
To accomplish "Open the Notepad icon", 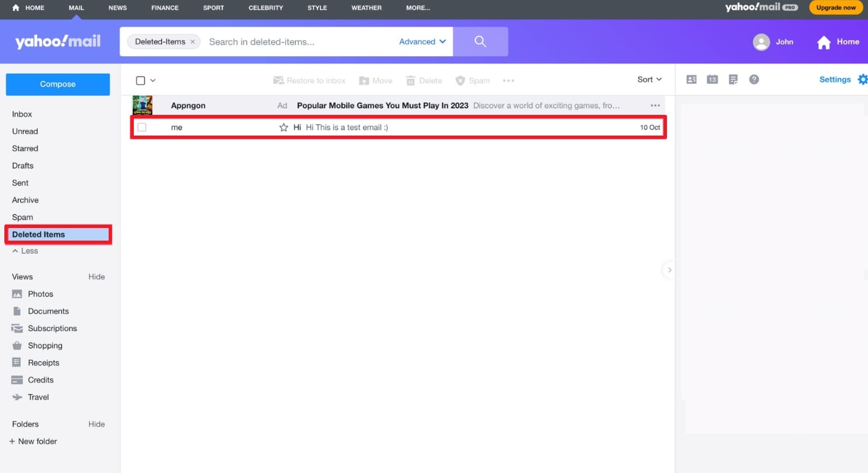I will (733, 79).
